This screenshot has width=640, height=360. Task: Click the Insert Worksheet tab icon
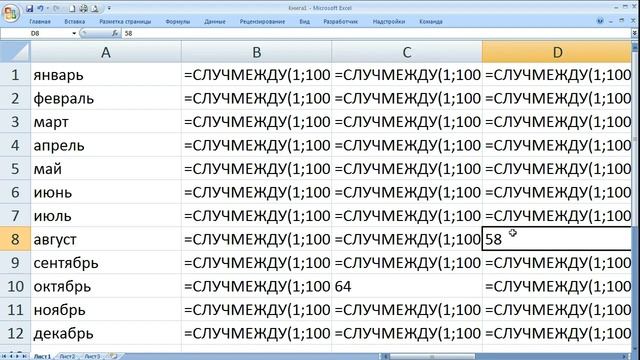pyautogui.click(x=114, y=356)
